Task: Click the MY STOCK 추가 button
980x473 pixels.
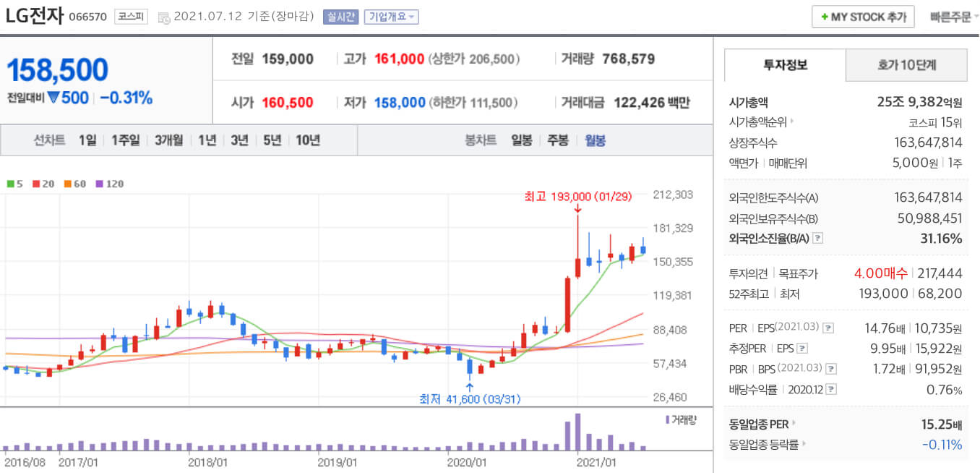Action: (x=863, y=17)
